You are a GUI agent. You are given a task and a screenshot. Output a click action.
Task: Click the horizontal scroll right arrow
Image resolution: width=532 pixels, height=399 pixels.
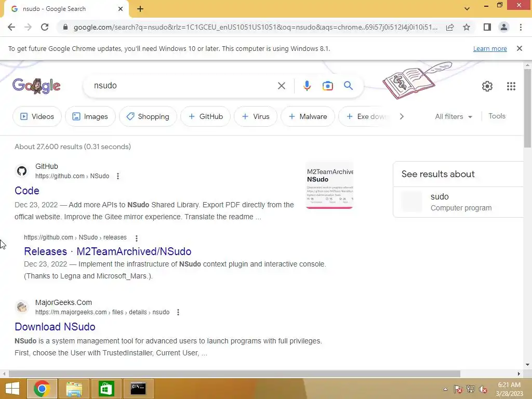(519, 374)
